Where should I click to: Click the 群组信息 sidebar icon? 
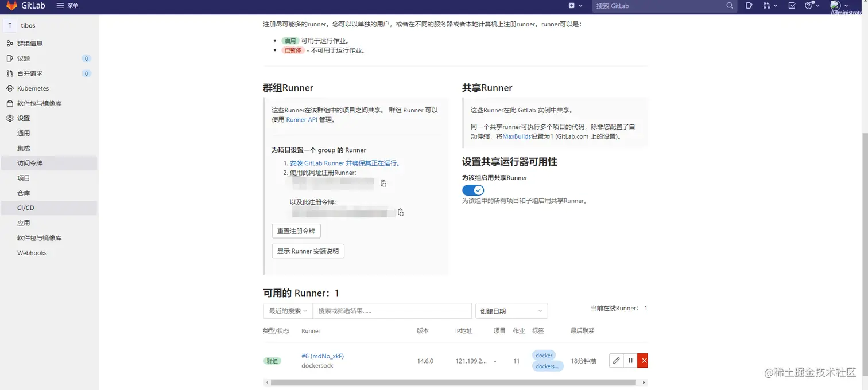click(x=10, y=44)
